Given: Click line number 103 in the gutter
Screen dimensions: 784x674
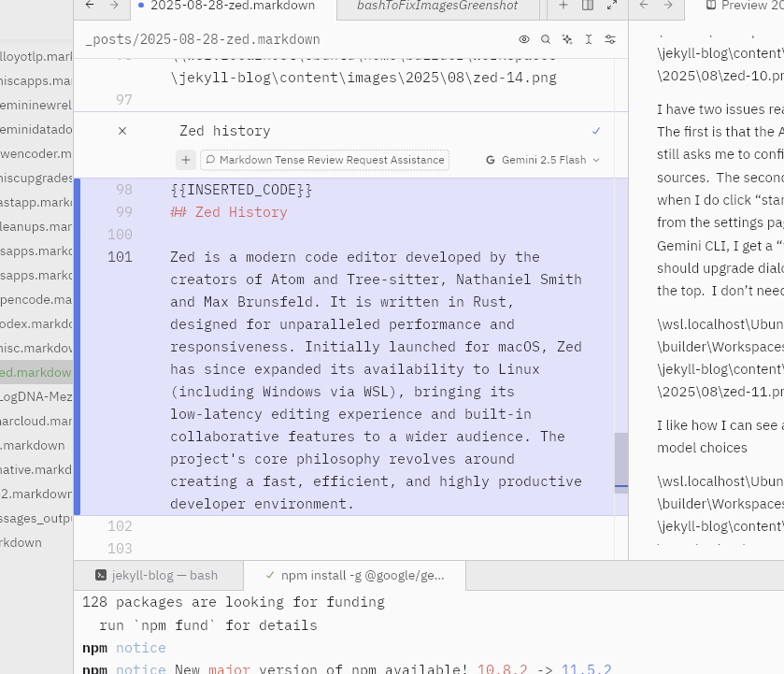Looking at the screenshot, I should (120, 549).
